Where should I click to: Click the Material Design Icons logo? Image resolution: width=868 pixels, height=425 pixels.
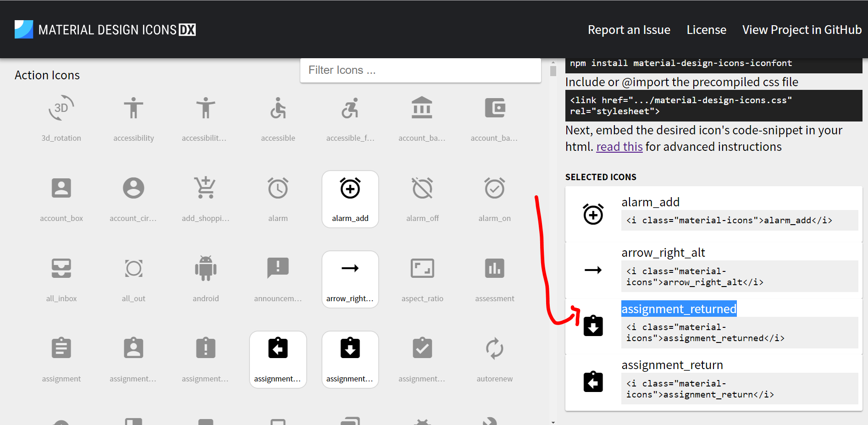coord(105,29)
